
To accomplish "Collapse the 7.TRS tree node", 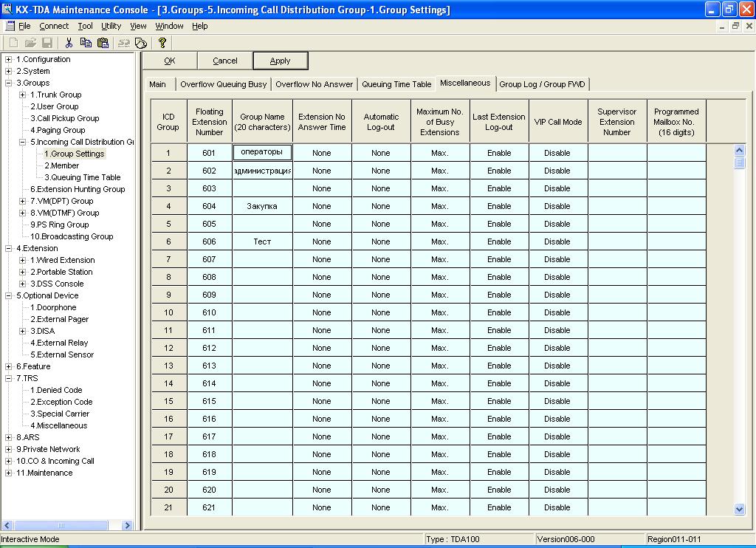I will (8, 378).
